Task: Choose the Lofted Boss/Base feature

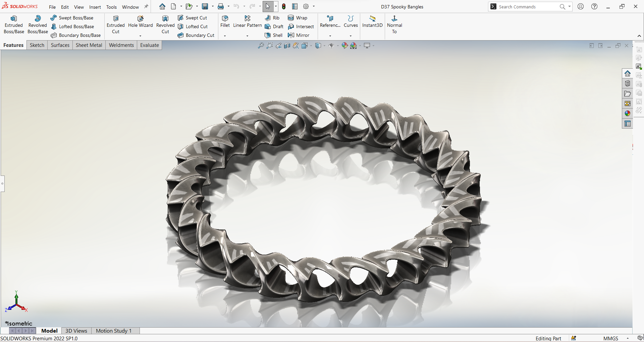Action: [72, 26]
